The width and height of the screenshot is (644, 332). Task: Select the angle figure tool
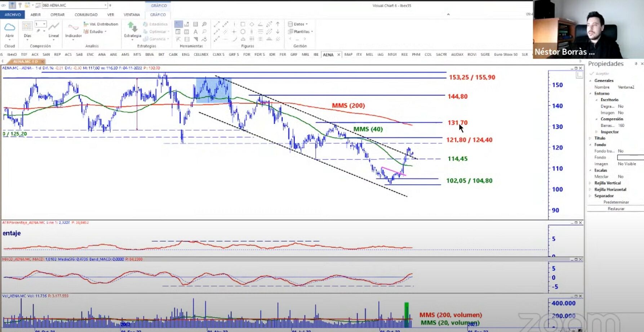[260, 24]
